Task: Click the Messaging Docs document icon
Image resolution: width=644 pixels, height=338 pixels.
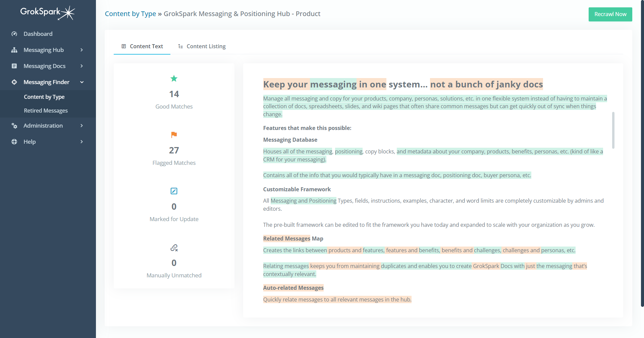Action: click(x=14, y=66)
